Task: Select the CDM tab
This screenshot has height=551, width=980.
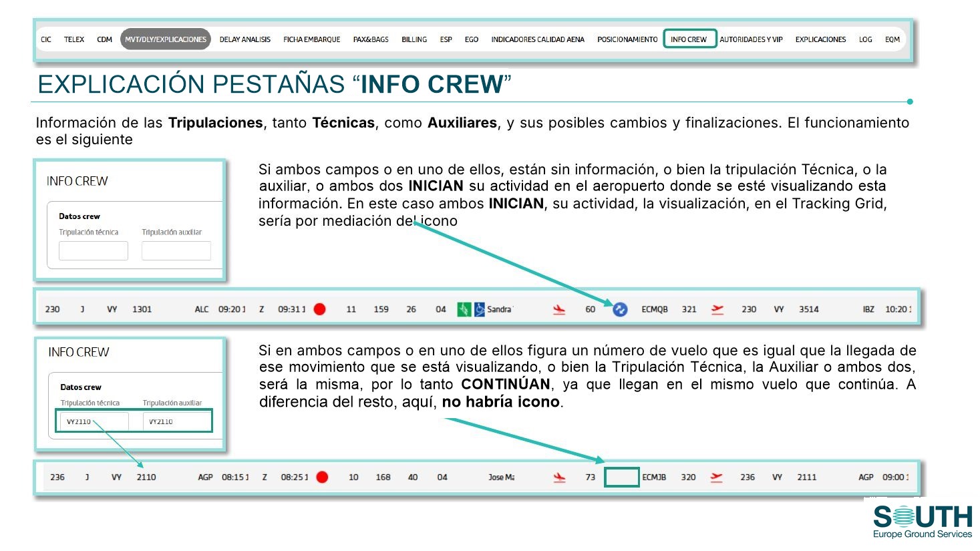Action: [x=104, y=39]
